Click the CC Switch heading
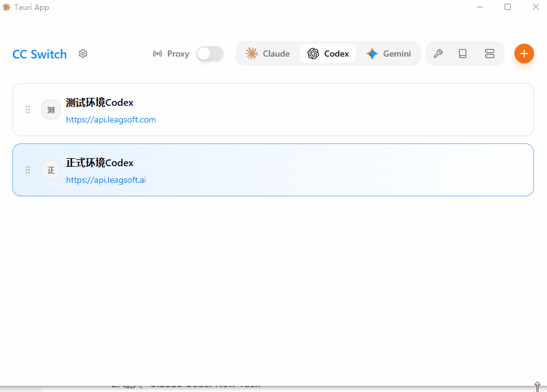The image size is (547, 392). point(39,54)
